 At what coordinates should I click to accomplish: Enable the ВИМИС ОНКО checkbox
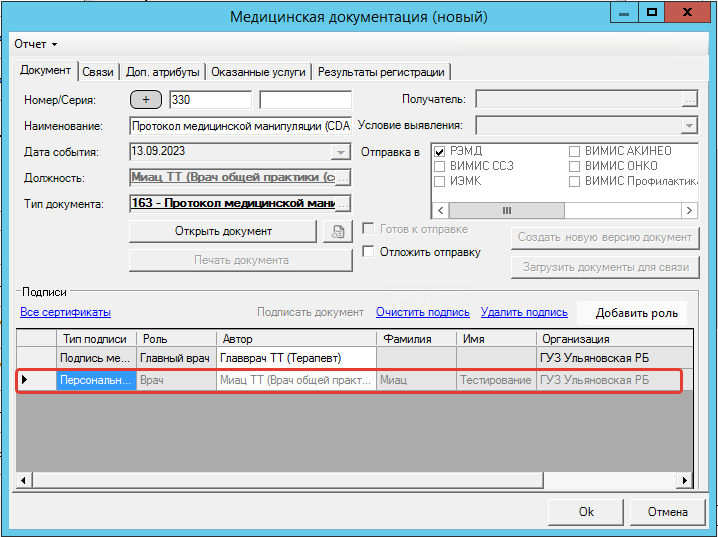(574, 166)
